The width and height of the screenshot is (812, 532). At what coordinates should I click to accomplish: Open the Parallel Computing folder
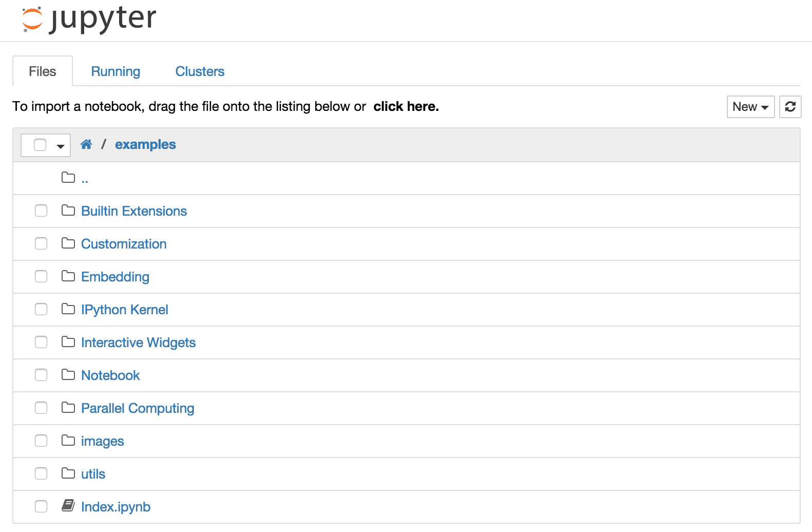coord(138,408)
